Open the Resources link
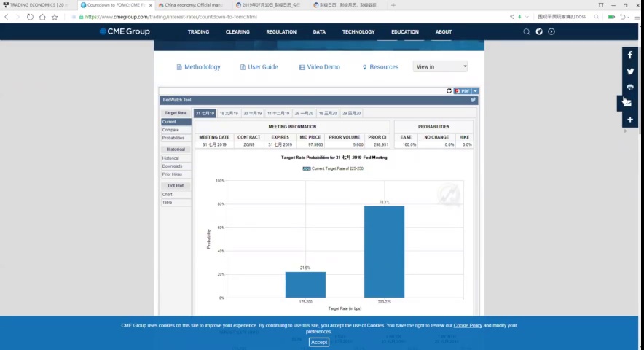 pos(380,66)
